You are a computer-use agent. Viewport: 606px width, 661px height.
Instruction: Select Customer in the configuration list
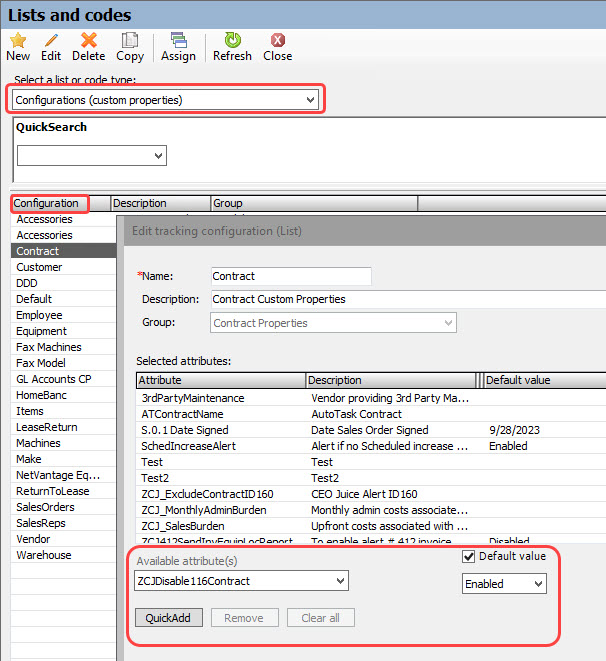click(x=63, y=267)
